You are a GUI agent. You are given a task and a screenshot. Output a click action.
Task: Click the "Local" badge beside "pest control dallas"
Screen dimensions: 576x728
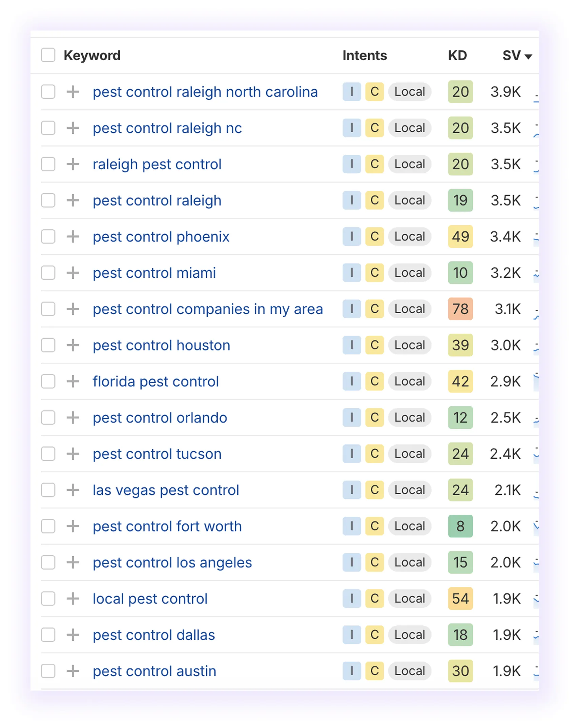tap(410, 635)
